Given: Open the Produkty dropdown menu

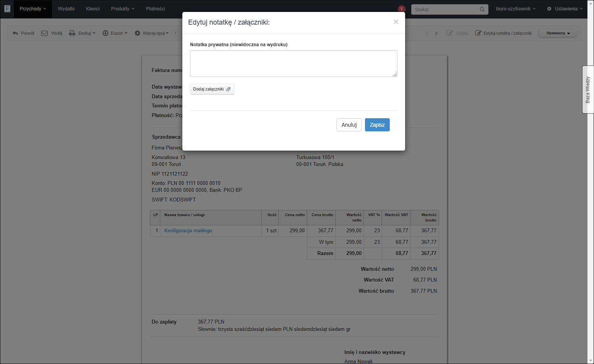Looking at the screenshot, I should pyautogui.click(x=123, y=9).
